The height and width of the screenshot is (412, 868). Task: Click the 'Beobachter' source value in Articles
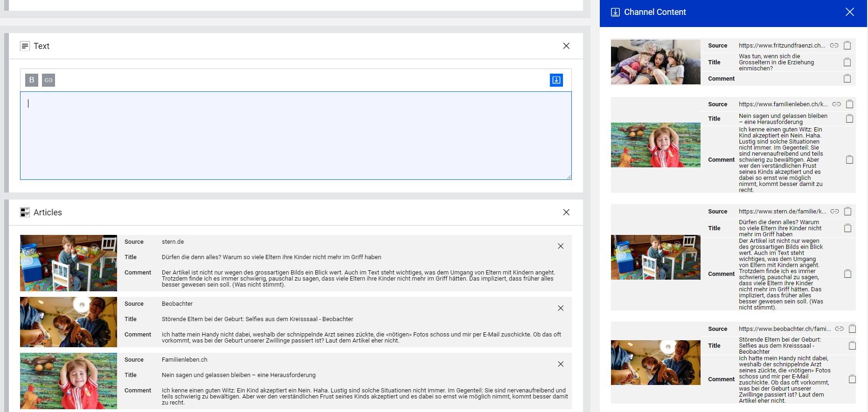177,303
